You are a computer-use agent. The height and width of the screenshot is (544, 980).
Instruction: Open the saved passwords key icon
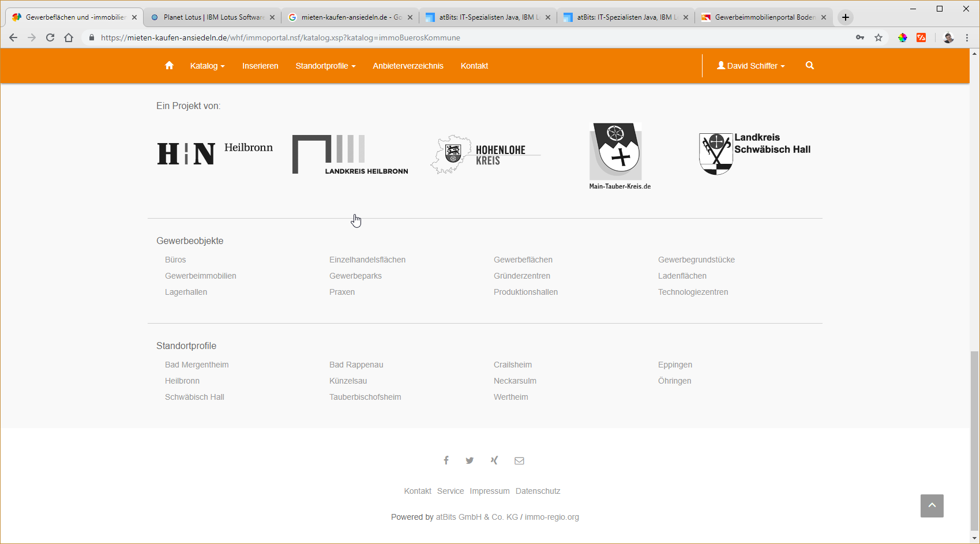(860, 37)
